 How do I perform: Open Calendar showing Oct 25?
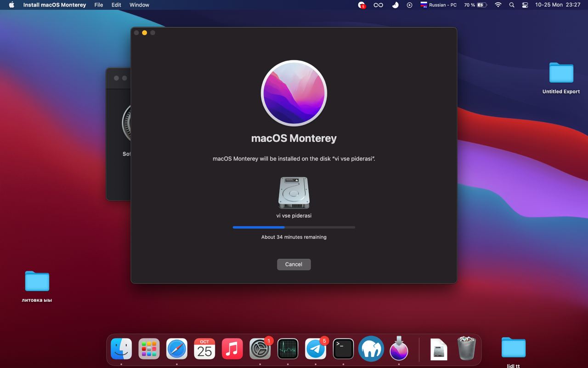[204, 349]
